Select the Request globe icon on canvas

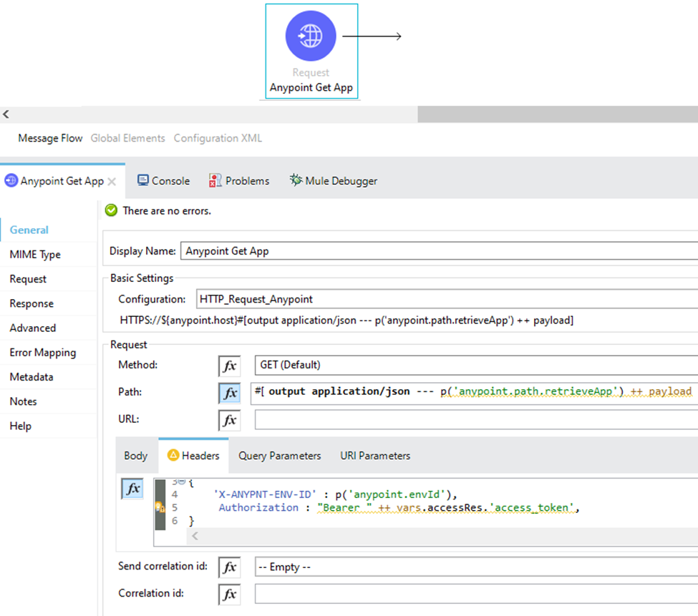click(311, 36)
